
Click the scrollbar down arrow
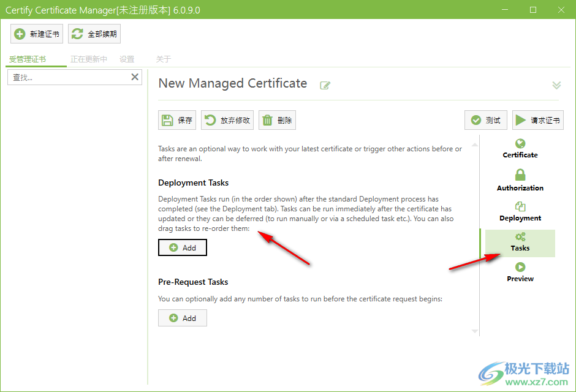(x=475, y=331)
